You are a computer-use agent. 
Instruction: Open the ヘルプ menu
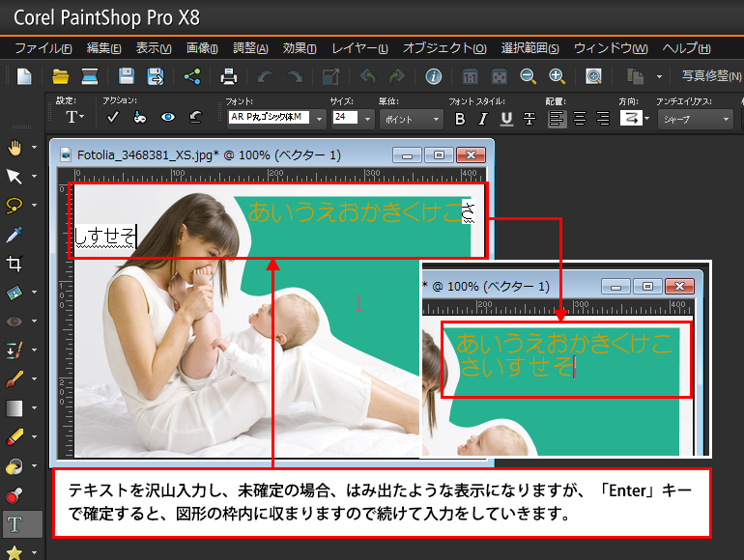[x=686, y=48]
